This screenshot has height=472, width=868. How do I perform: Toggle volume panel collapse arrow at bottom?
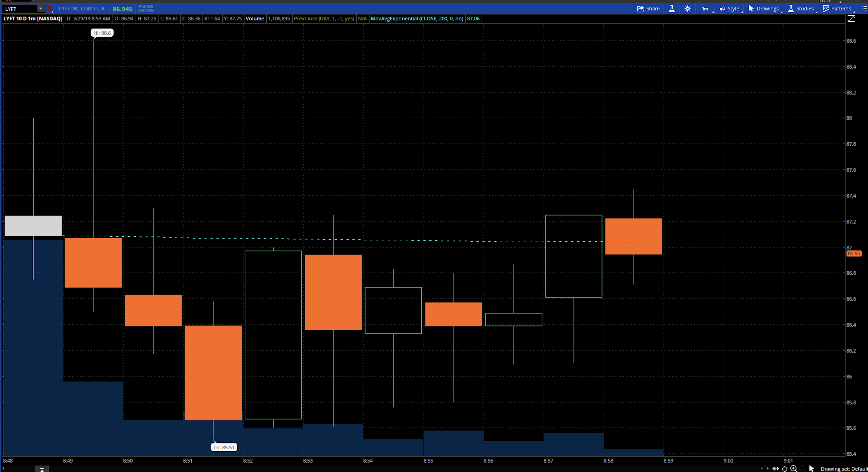click(42, 469)
